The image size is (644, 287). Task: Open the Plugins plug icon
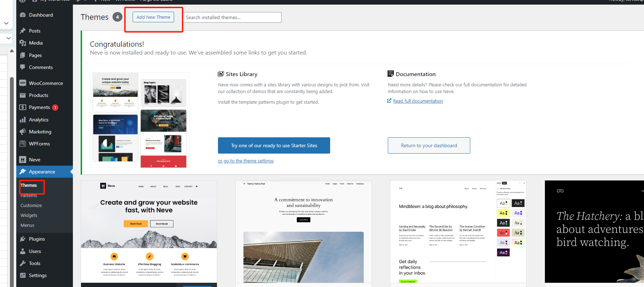point(23,239)
